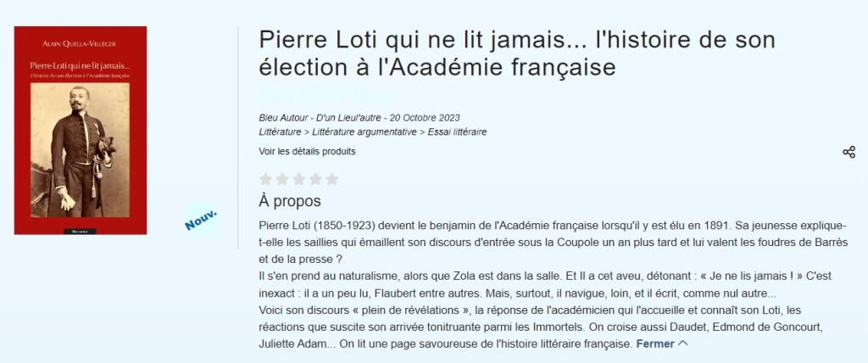The width and height of the screenshot is (868, 363).
Task: Click the fourth rating star
Action: click(315, 179)
